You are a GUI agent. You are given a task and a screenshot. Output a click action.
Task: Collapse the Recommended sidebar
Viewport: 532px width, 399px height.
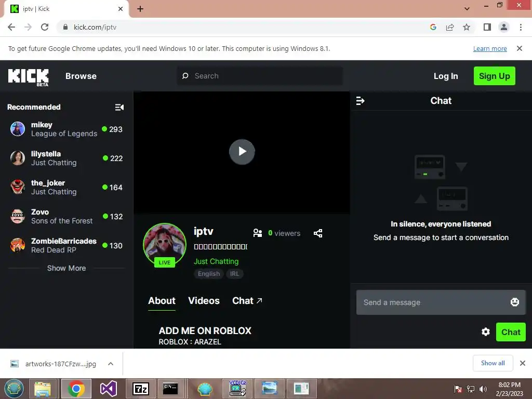pos(119,107)
